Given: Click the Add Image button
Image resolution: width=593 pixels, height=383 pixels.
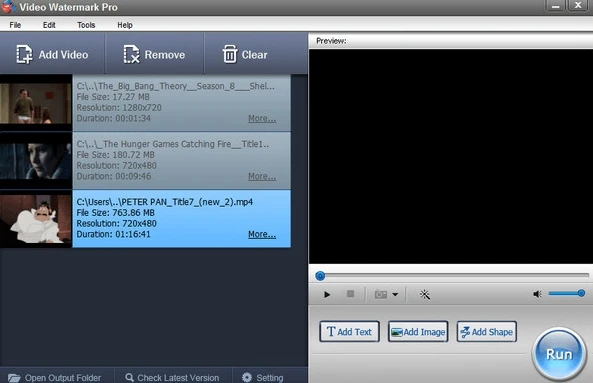Looking at the screenshot, I should 418,332.
